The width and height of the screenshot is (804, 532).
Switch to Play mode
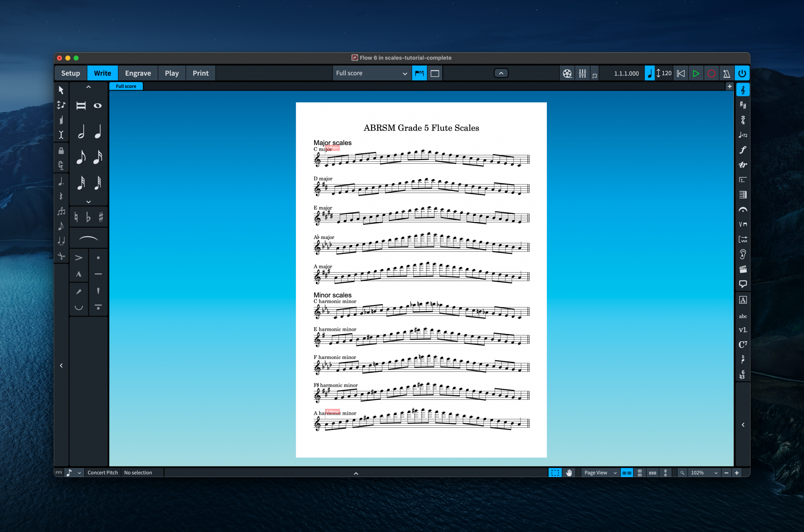pyautogui.click(x=172, y=73)
